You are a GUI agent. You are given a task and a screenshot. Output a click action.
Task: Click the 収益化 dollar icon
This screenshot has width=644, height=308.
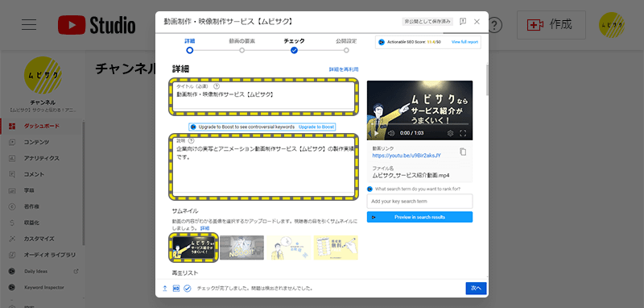12,223
